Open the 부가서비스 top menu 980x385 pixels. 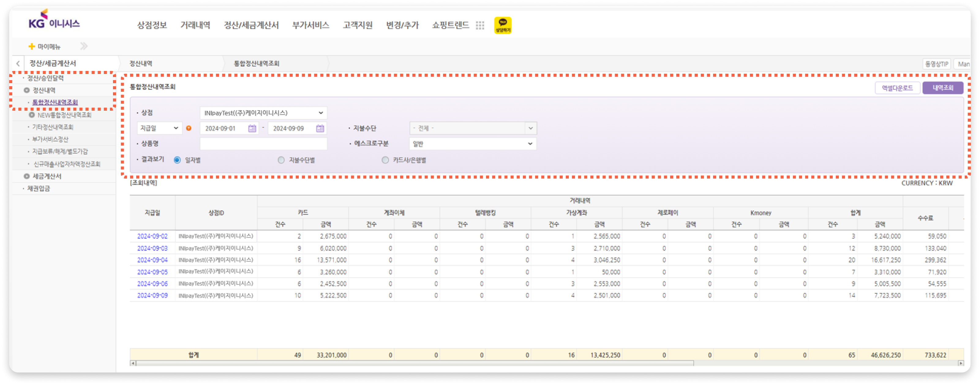[310, 25]
